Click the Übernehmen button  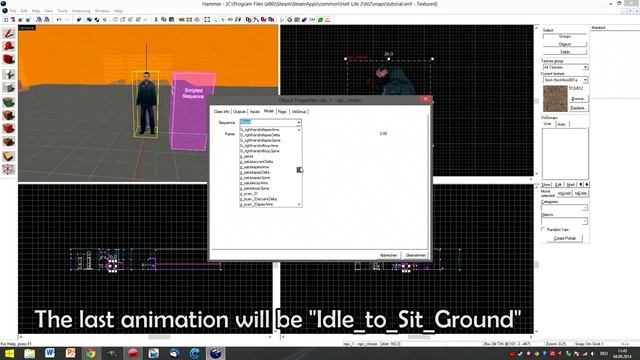pos(416,256)
